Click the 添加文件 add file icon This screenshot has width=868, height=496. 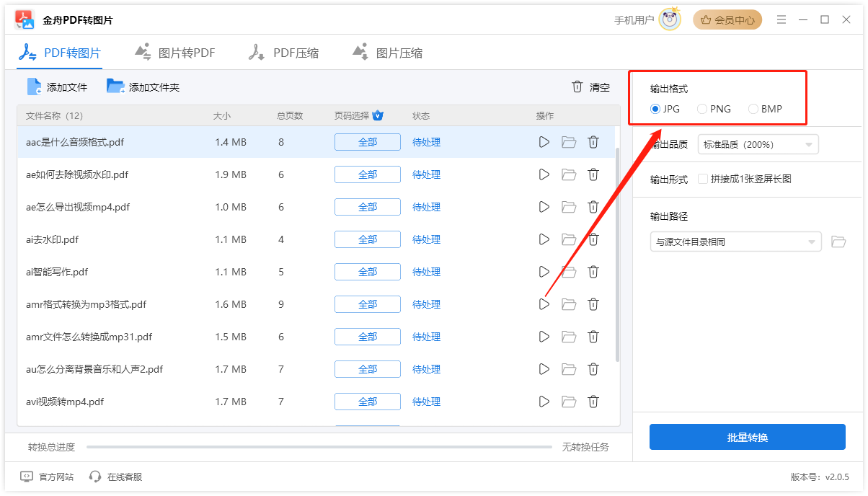point(33,86)
